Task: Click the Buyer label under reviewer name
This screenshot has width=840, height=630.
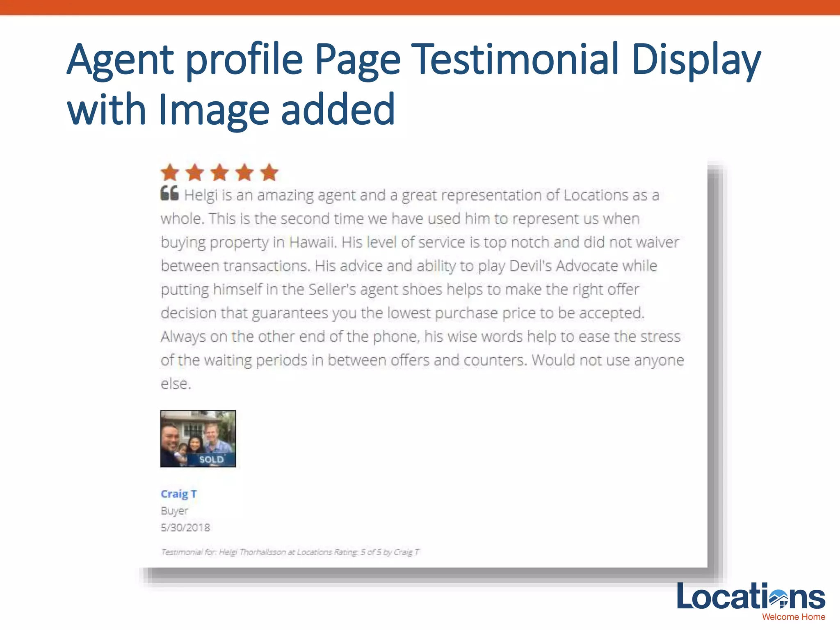Action: [174, 511]
